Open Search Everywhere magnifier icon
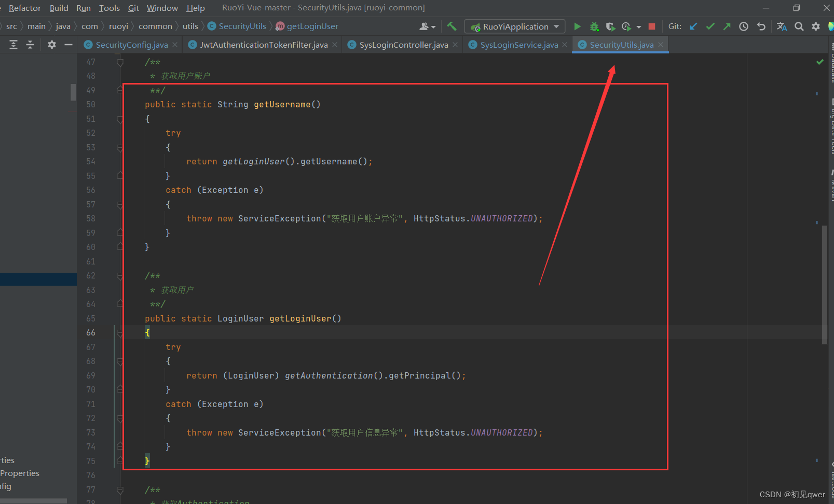 [x=799, y=26]
